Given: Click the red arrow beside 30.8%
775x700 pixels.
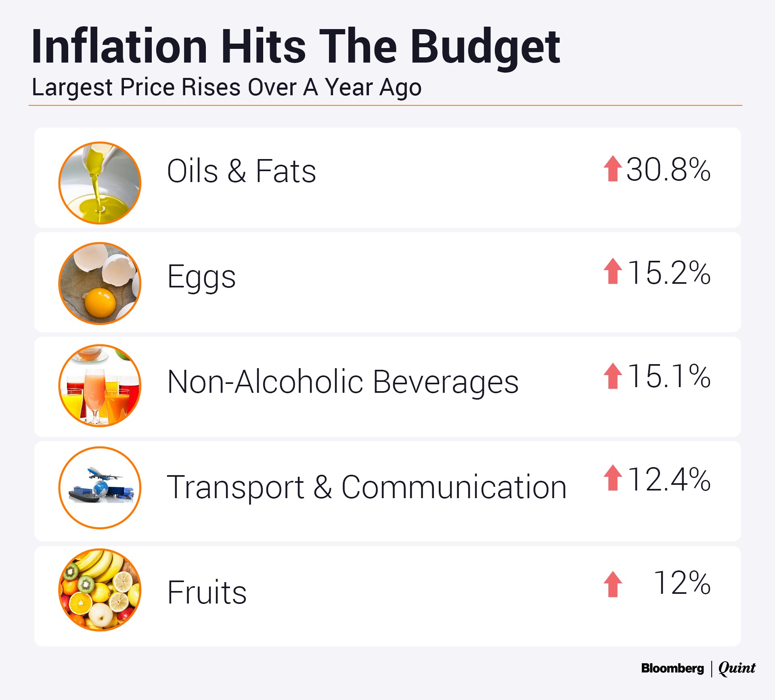Looking at the screenshot, I should tap(612, 169).
